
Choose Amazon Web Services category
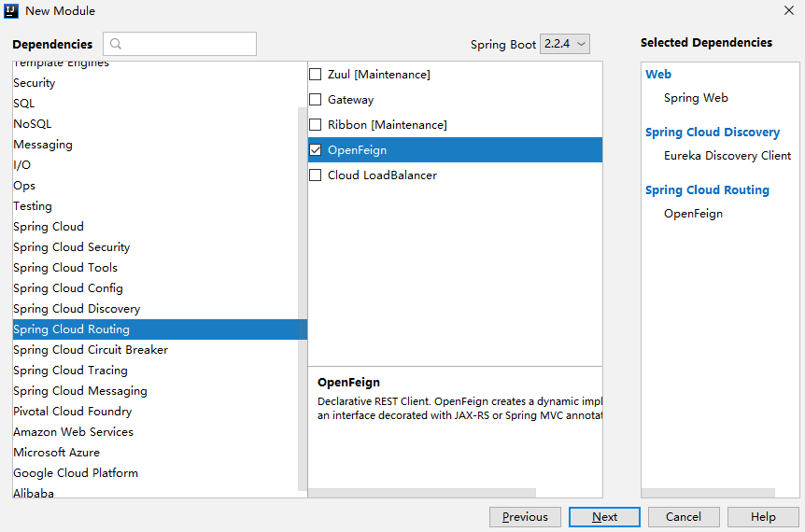coord(160,431)
